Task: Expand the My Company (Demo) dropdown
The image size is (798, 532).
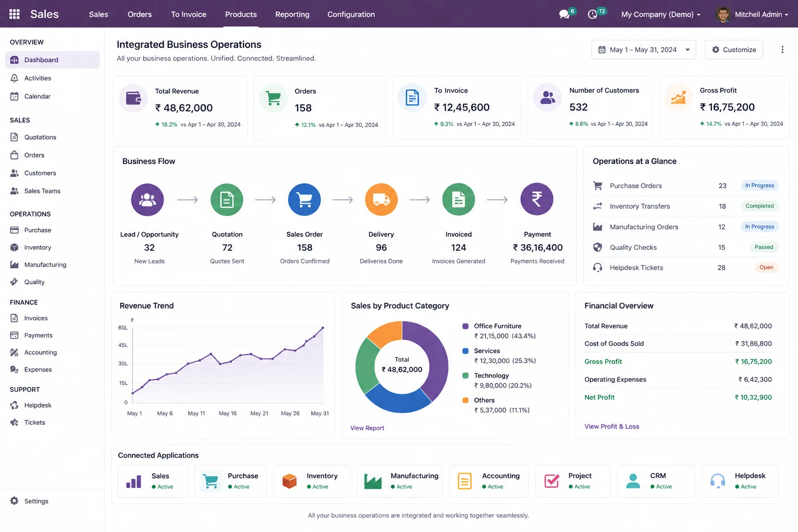Action: pyautogui.click(x=661, y=15)
